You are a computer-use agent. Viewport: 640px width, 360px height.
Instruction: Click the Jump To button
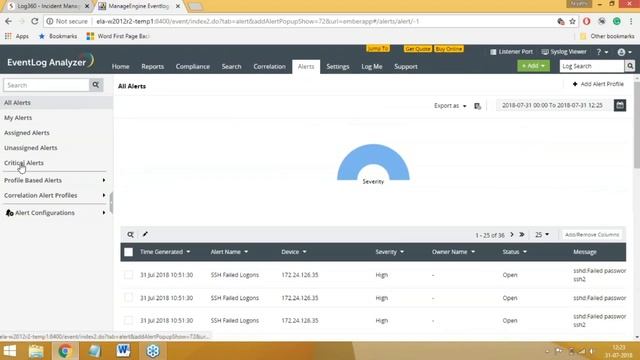pyautogui.click(x=378, y=49)
